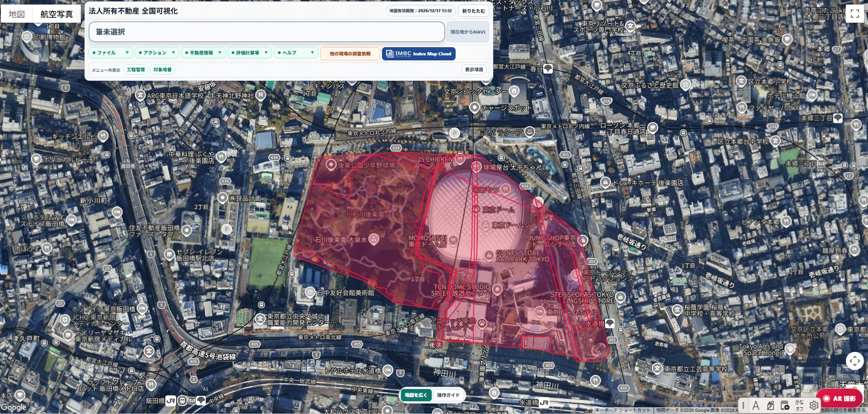868x414 pixels.
Task: Click the スパ ラクーア spa marker
Action: click(529, 132)
